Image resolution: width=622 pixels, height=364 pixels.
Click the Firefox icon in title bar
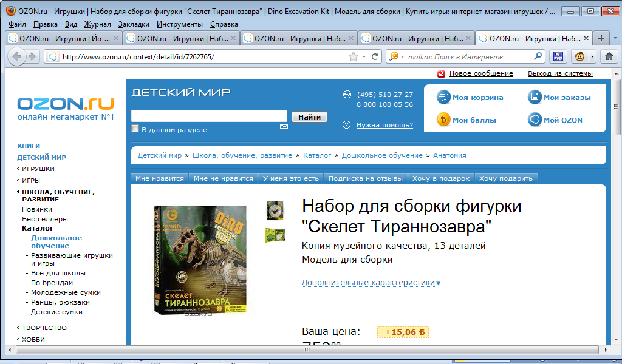(11, 11)
